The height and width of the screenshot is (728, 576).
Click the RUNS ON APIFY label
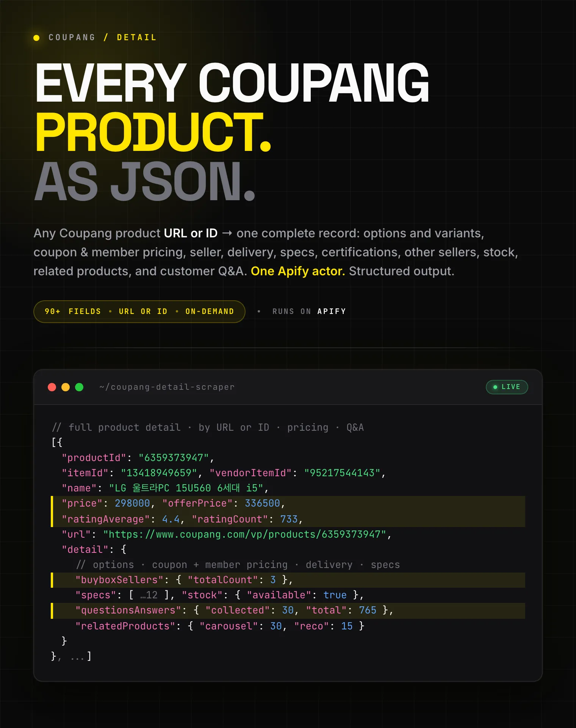pyautogui.click(x=309, y=312)
